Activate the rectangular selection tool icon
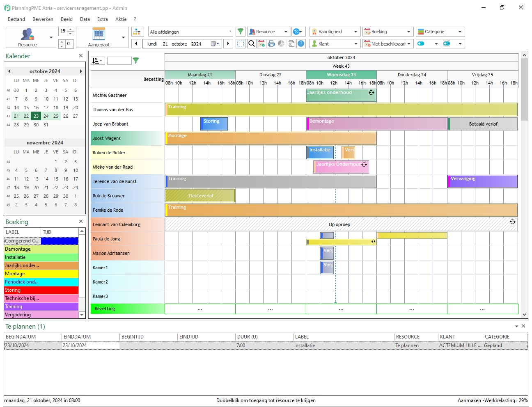This screenshot has width=532, height=407. click(241, 43)
